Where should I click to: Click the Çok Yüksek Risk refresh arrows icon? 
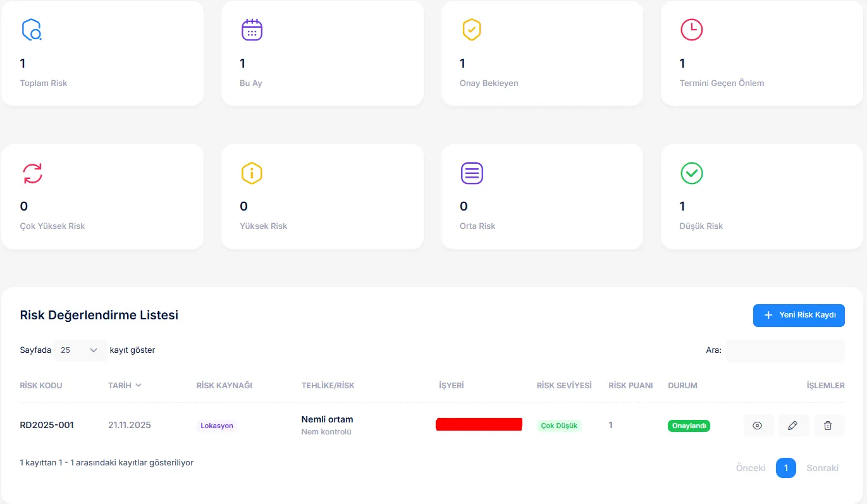33,173
